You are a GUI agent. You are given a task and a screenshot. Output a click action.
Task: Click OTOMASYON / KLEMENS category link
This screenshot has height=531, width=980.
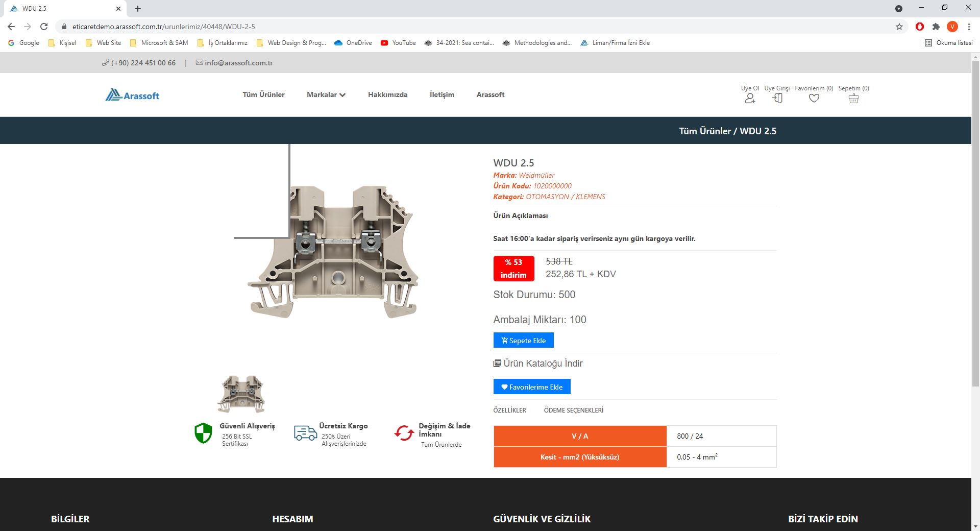coord(566,197)
